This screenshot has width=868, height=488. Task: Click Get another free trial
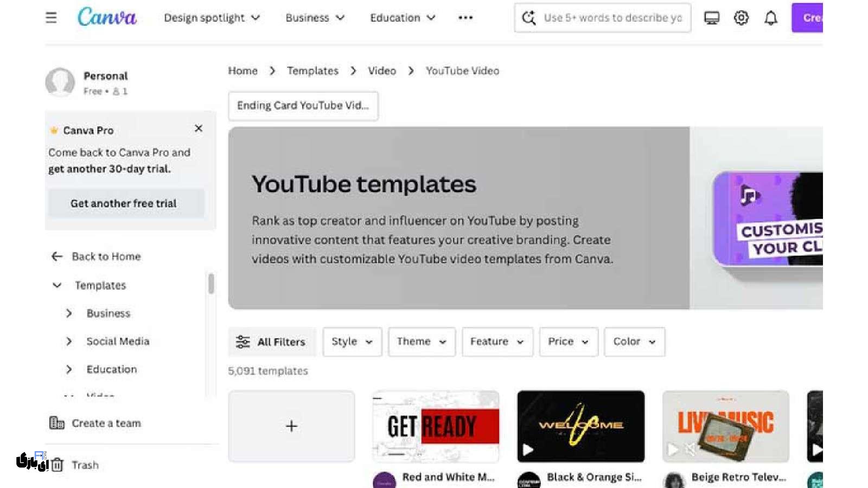(126, 203)
